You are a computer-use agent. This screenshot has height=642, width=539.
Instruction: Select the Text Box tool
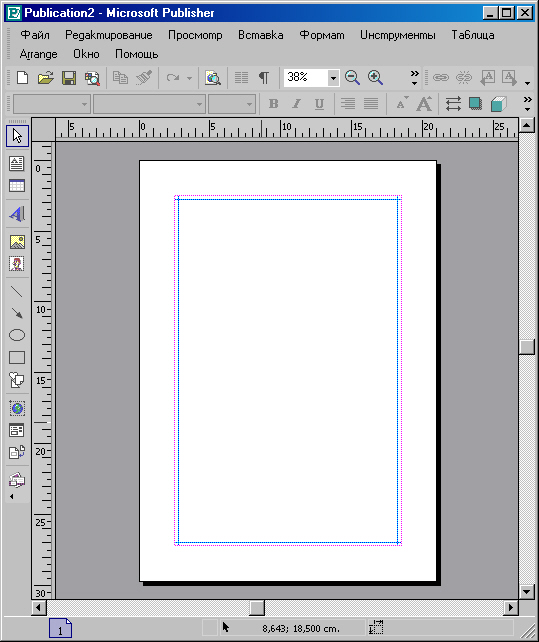tap(17, 164)
